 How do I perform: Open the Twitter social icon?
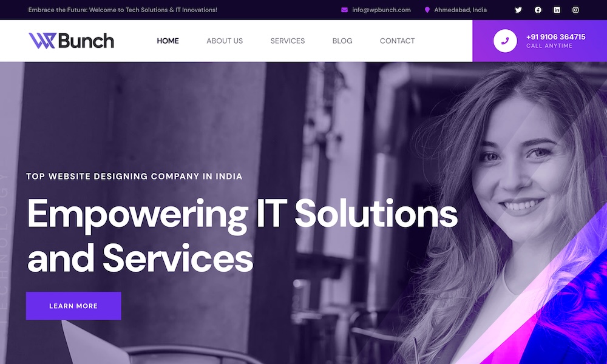(518, 10)
